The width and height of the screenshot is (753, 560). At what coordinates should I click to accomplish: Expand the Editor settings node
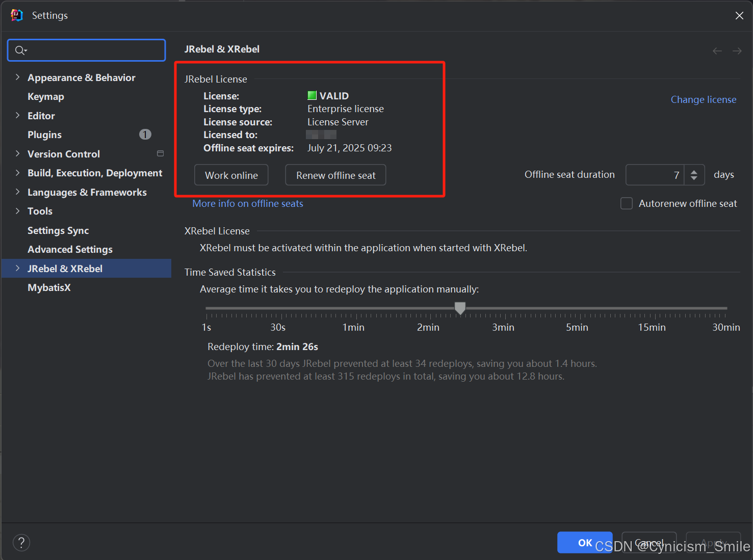click(17, 115)
